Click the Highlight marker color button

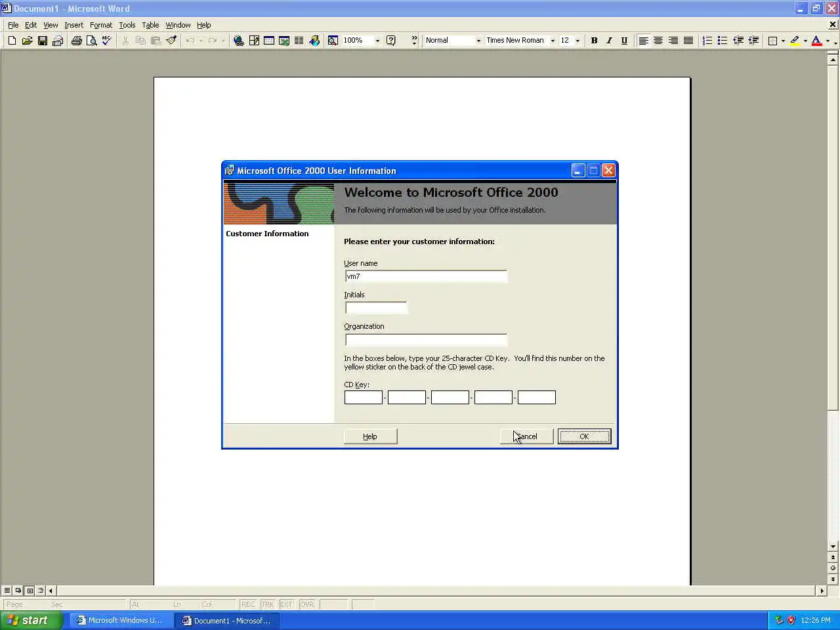795,41
